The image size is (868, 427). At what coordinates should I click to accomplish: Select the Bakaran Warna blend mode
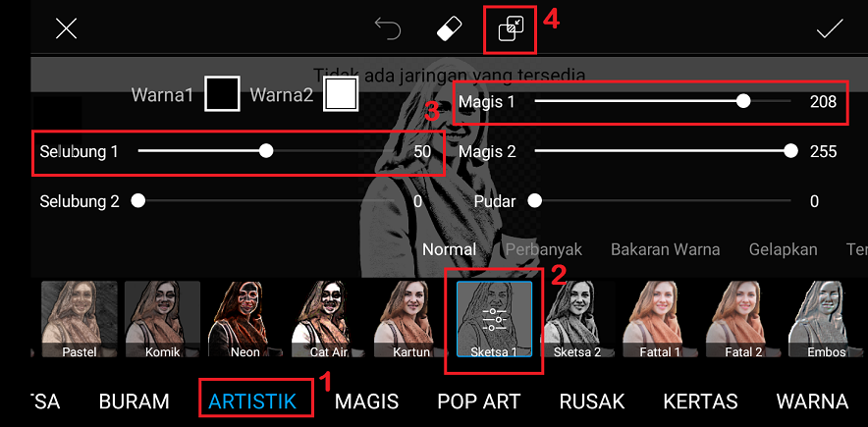point(665,249)
